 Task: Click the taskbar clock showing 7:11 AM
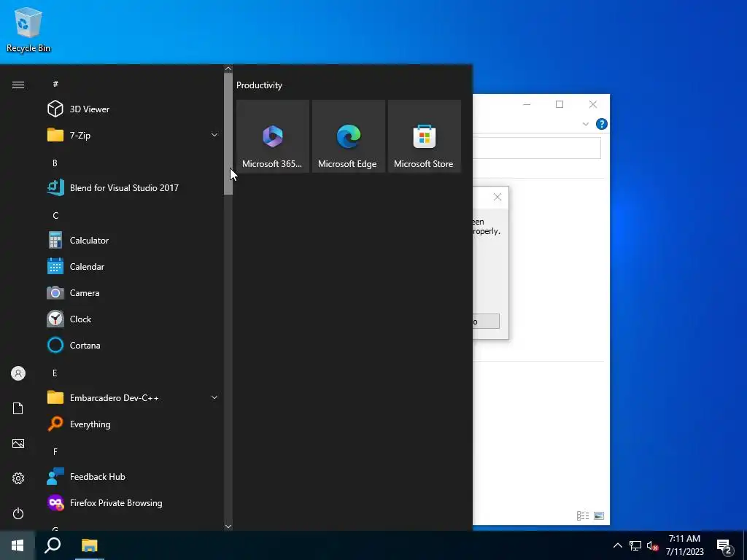684,545
